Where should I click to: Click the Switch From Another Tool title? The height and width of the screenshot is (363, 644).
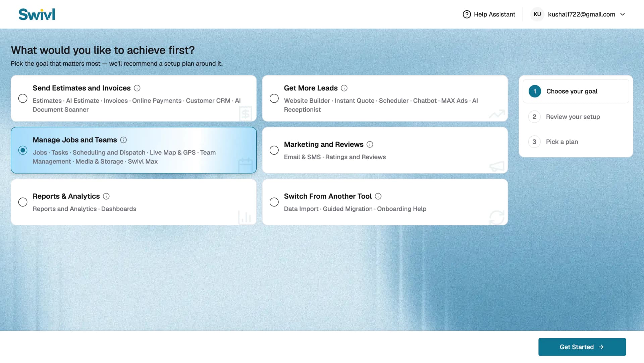pos(328,196)
